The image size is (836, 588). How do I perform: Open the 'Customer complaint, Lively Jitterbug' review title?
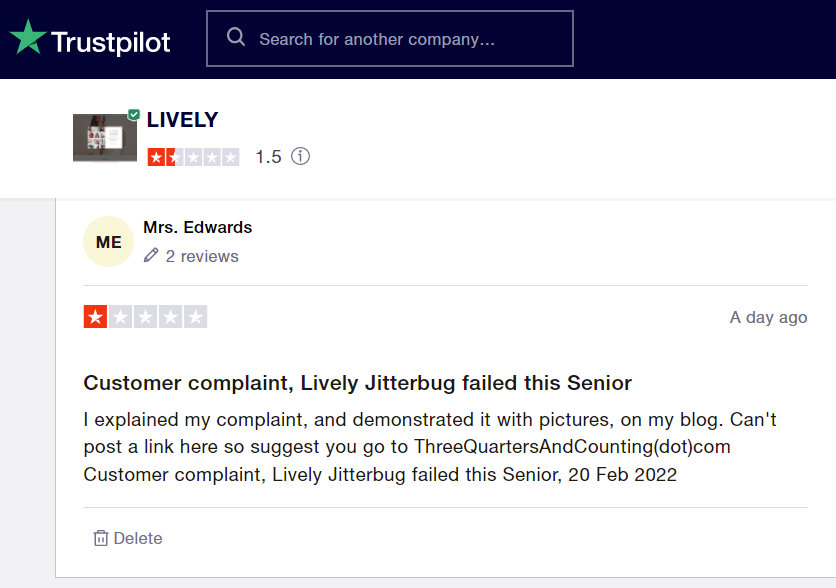[357, 383]
